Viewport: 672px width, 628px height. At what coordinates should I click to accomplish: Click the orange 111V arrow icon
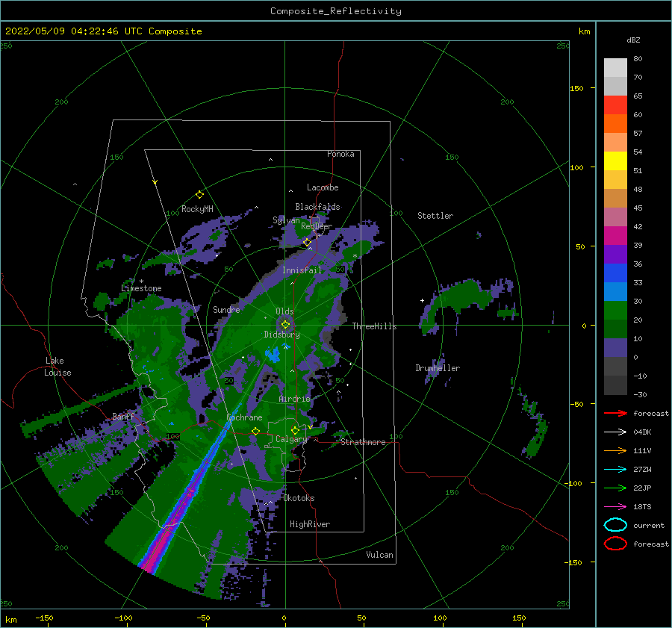pos(615,450)
